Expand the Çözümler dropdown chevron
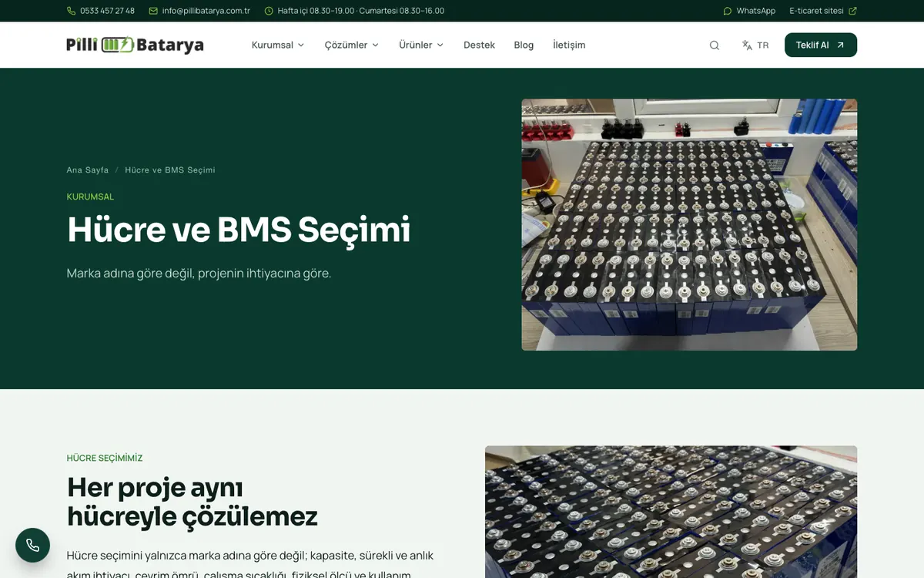 click(375, 45)
